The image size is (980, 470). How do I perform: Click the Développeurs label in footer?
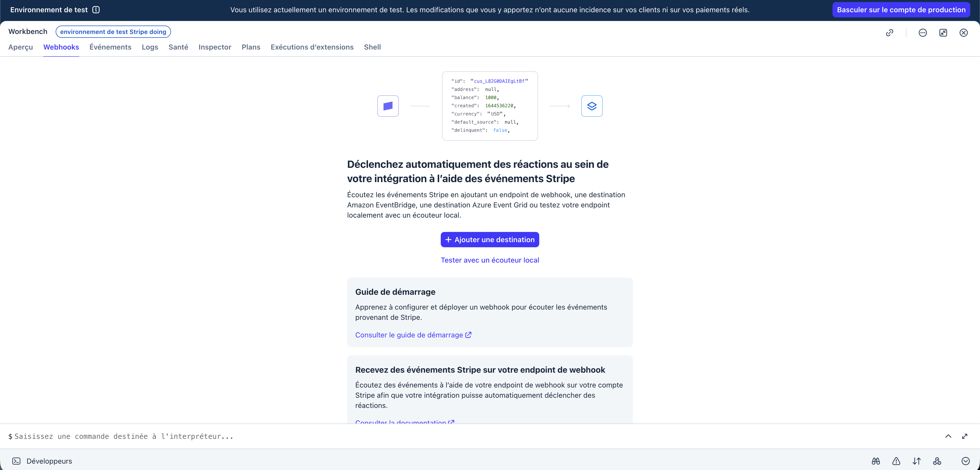click(50, 461)
